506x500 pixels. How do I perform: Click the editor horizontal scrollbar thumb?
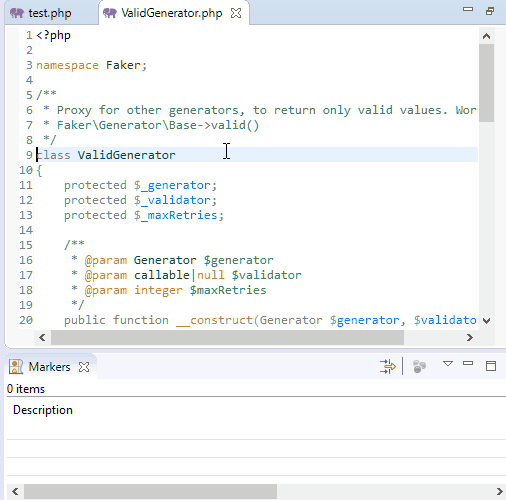pos(227,338)
